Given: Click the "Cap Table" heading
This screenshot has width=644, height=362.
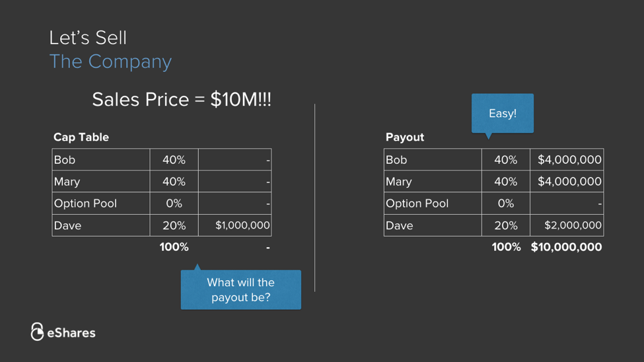Looking at the screenshot, I should click(81, 137).
